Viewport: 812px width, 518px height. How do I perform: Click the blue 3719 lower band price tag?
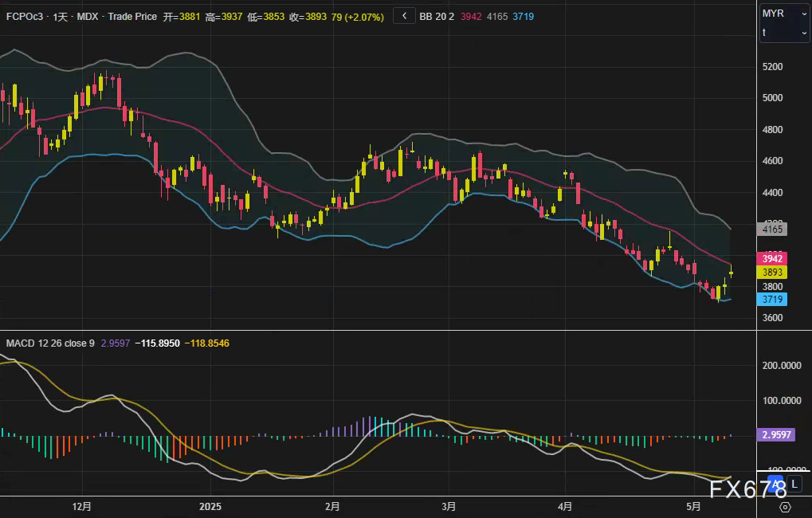(x=771, y=300)
